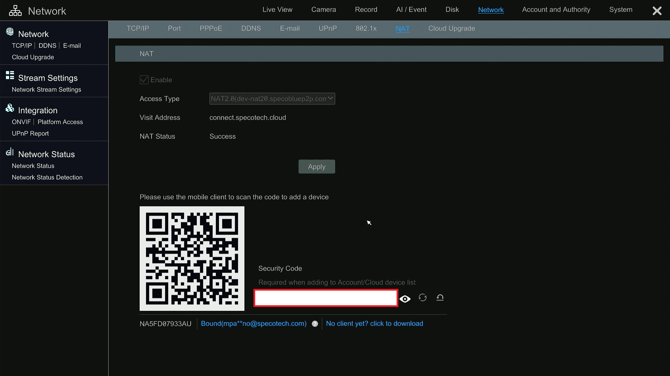Click the QR code image
Screen dimensions: 670x376
click(x=192, y=258)
